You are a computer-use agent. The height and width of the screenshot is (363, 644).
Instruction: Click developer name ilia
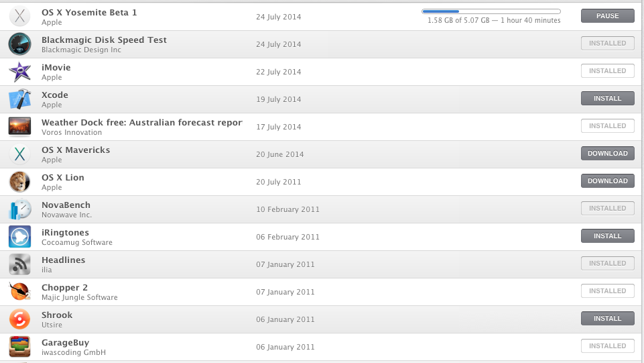point(46,270)
